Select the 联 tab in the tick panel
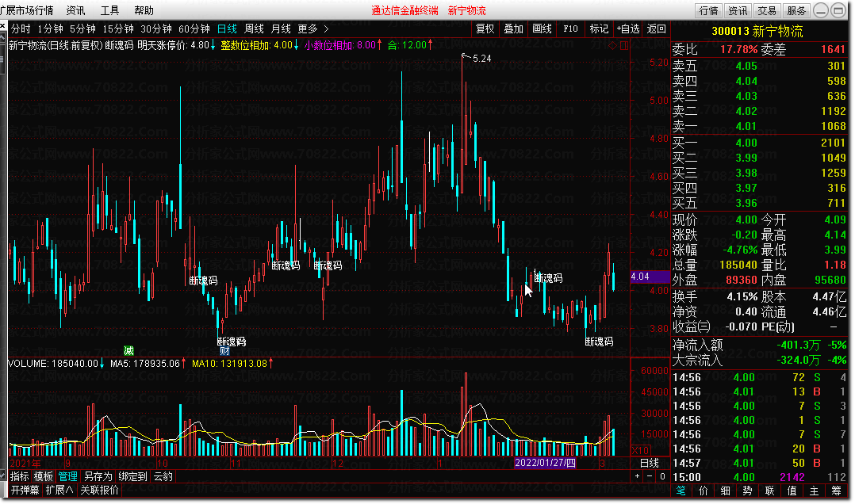Screen dimensions: 855x504 769,491
